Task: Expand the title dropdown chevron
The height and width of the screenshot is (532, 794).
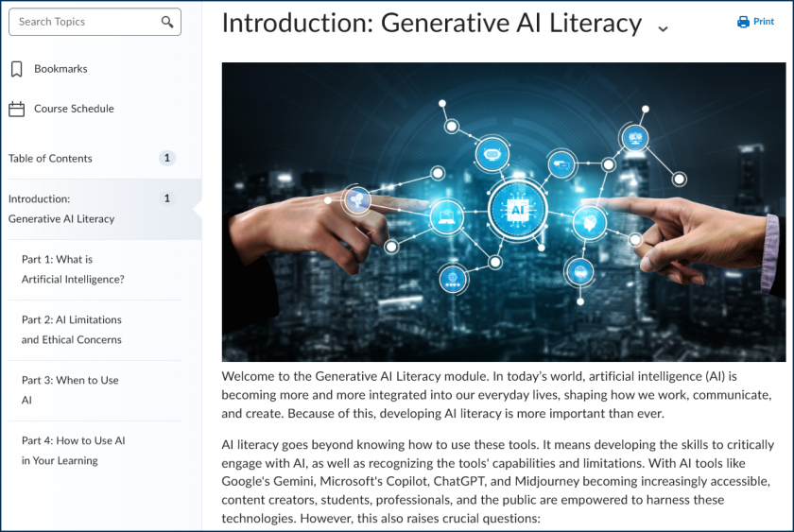Action: pos(663,28)
